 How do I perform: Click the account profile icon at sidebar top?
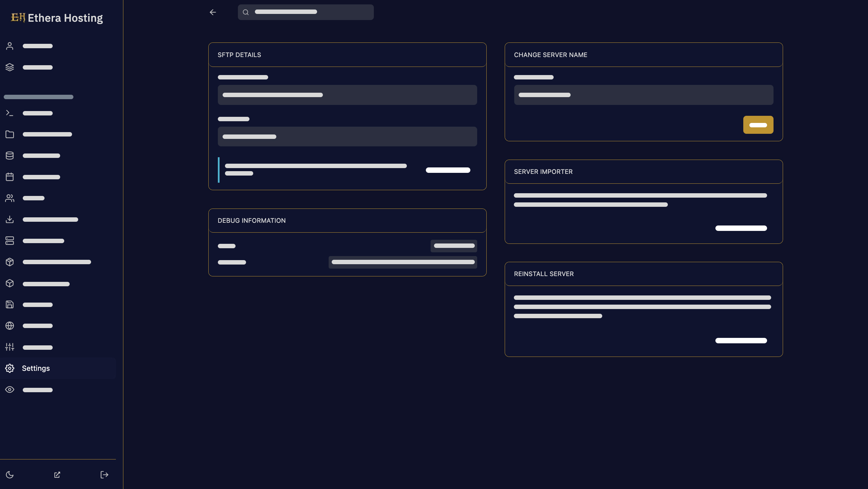10,46
